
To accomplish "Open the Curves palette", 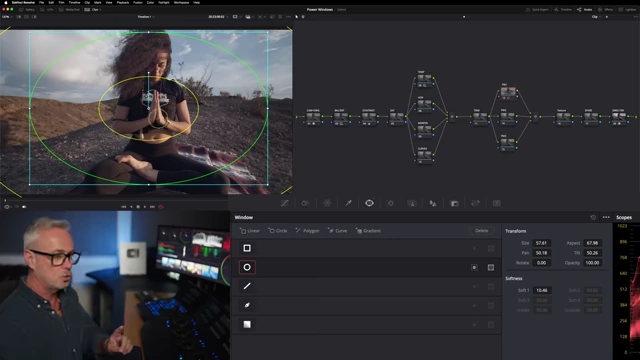I will 284,203.
